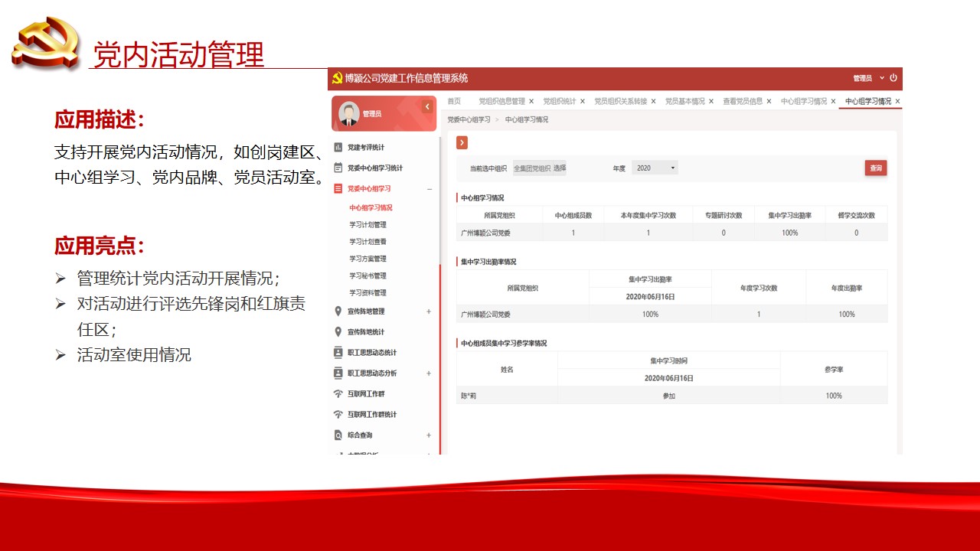
Task: Close the 党组织统计 tab
Action: 583,101
